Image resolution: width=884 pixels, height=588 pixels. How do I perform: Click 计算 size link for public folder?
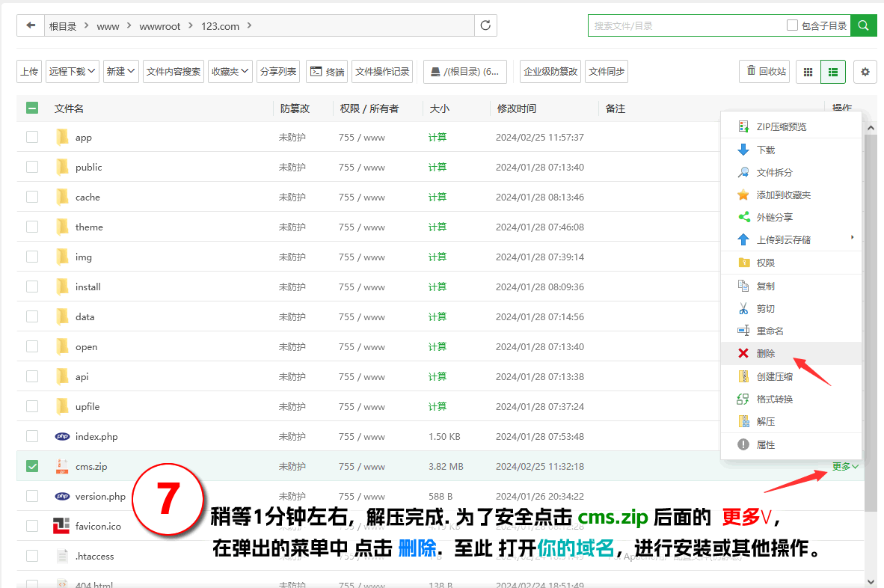coord(438,167)
